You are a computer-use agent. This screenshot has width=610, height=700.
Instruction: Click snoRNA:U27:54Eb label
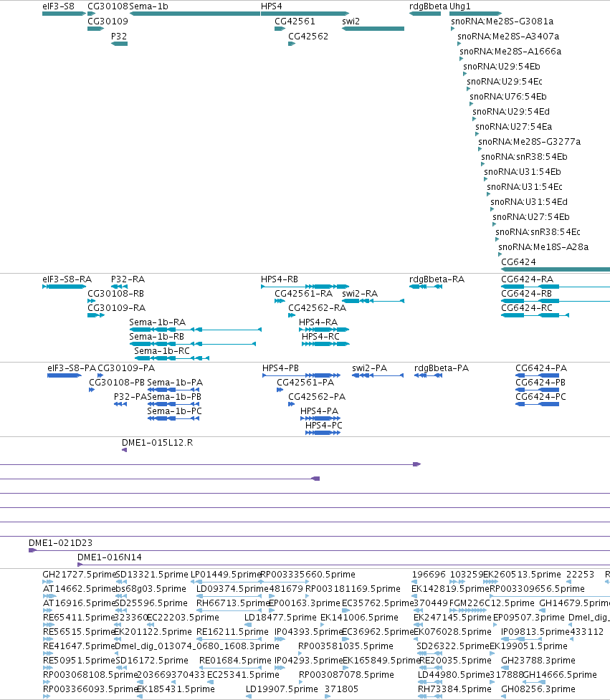531,217
